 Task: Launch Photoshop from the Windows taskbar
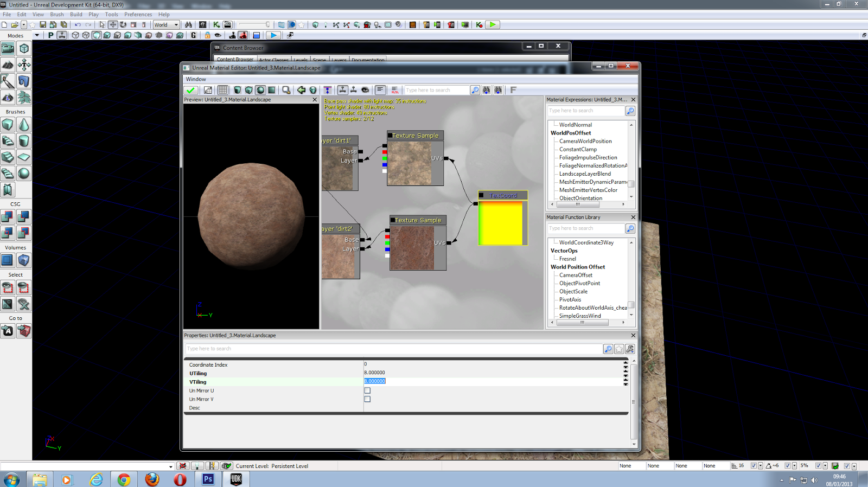(208, 479)
